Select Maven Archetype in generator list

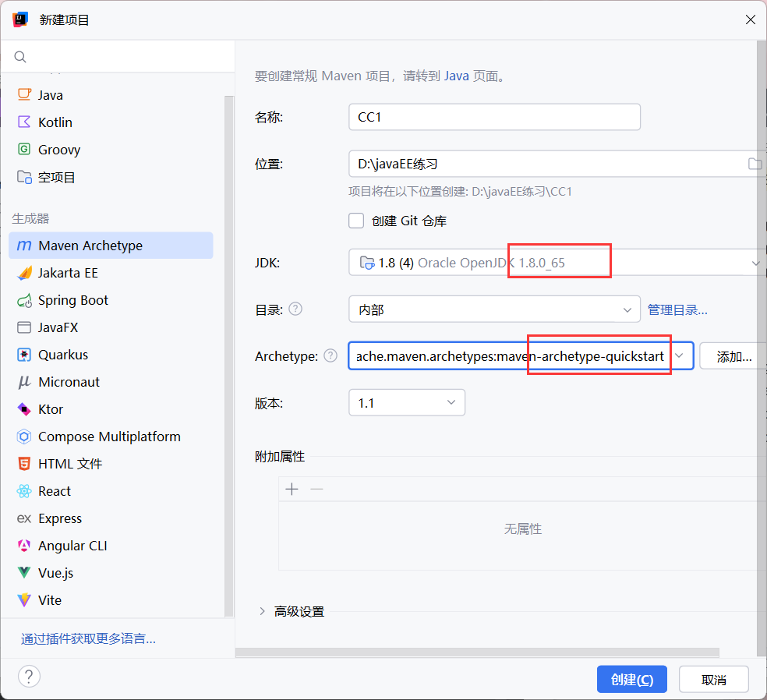click(90, 246)
